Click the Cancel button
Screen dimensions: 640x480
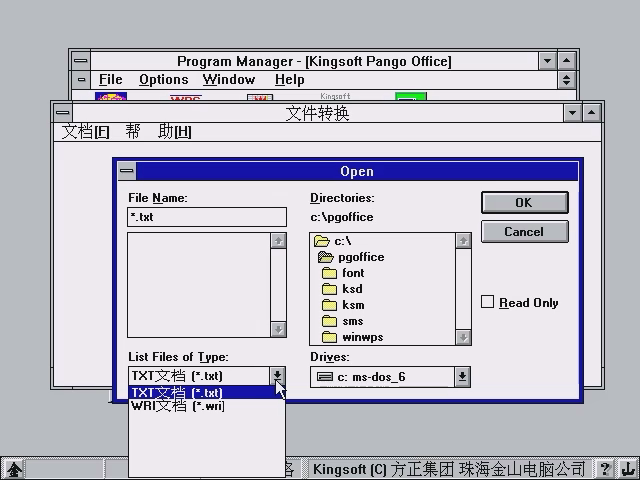(x=524, y=231)
